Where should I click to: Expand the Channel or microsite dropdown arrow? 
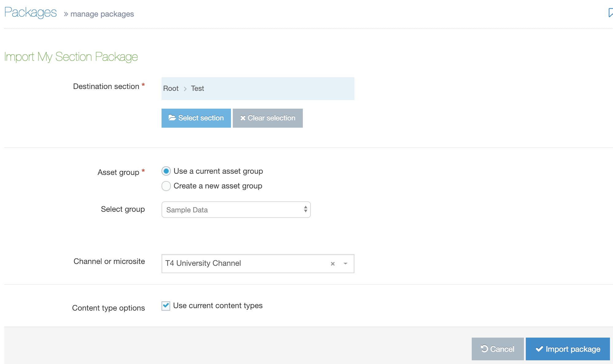(x=346, y=264)
